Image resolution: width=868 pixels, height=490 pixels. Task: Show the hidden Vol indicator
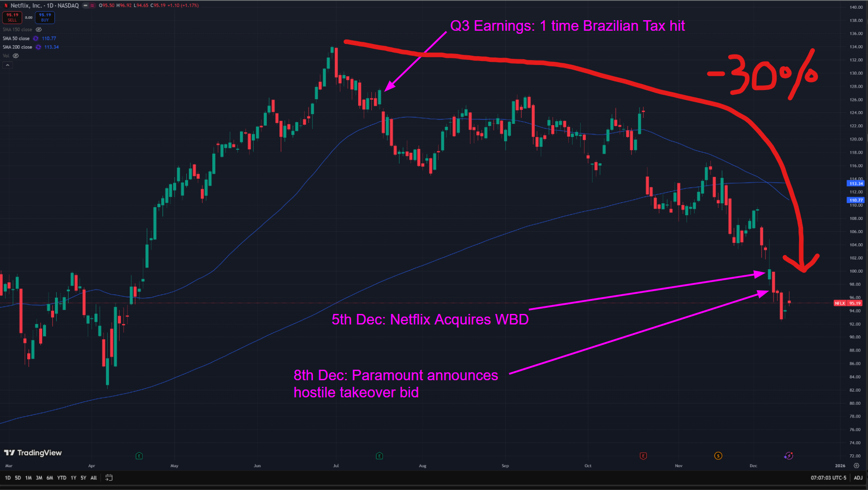16,56
